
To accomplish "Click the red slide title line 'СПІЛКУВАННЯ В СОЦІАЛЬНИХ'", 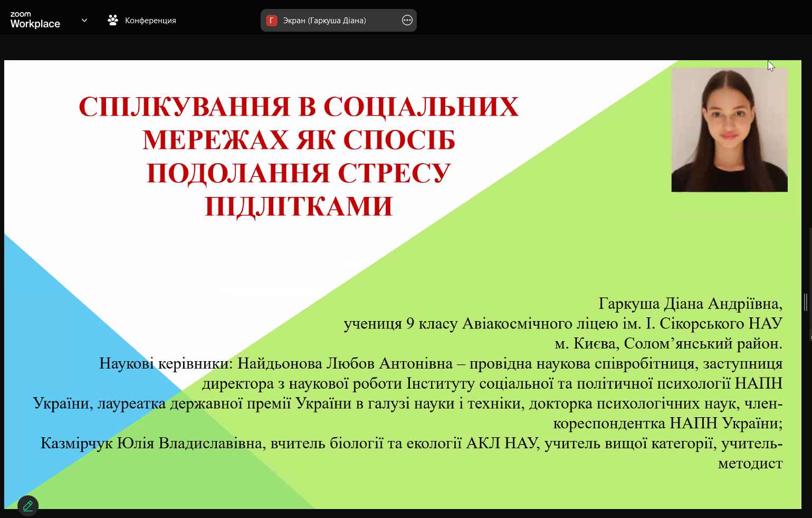I will (299, 107).
